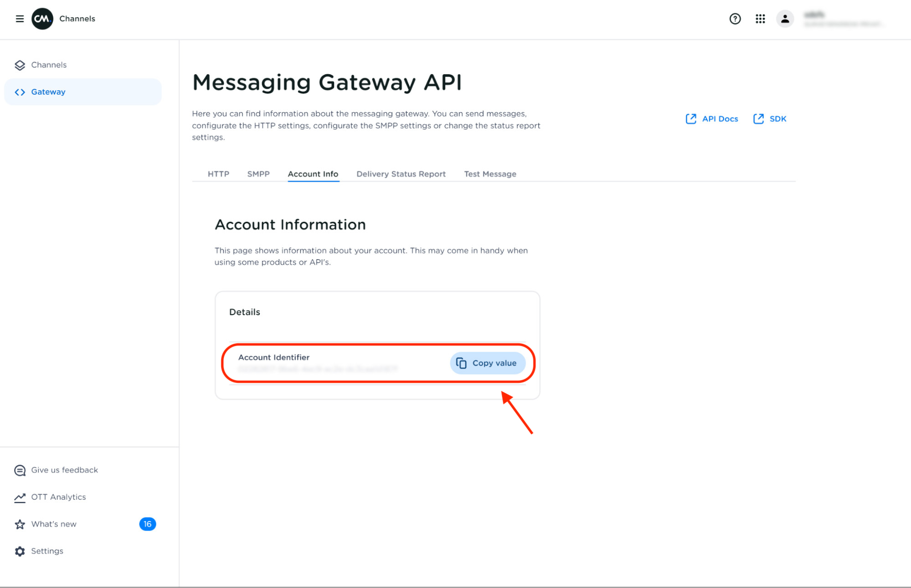Click the What's new 16 badge
Image resolution: width=911 pixels, height=588 pixels.
tap(147, 524)
